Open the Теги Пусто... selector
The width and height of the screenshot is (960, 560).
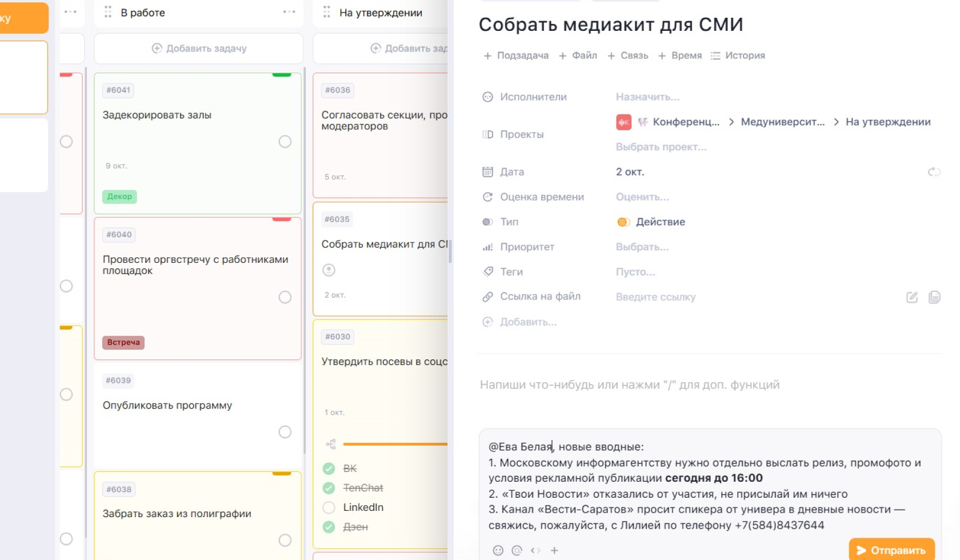click(635, 272)
